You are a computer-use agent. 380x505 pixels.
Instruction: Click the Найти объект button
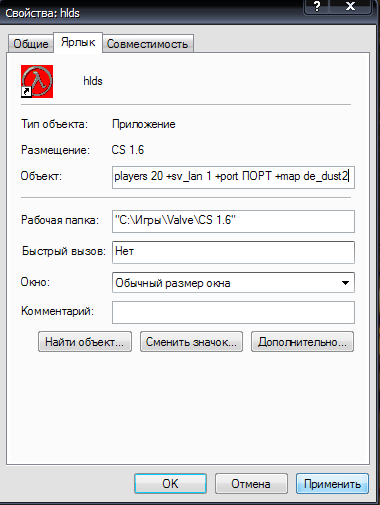tap(85, 342)
